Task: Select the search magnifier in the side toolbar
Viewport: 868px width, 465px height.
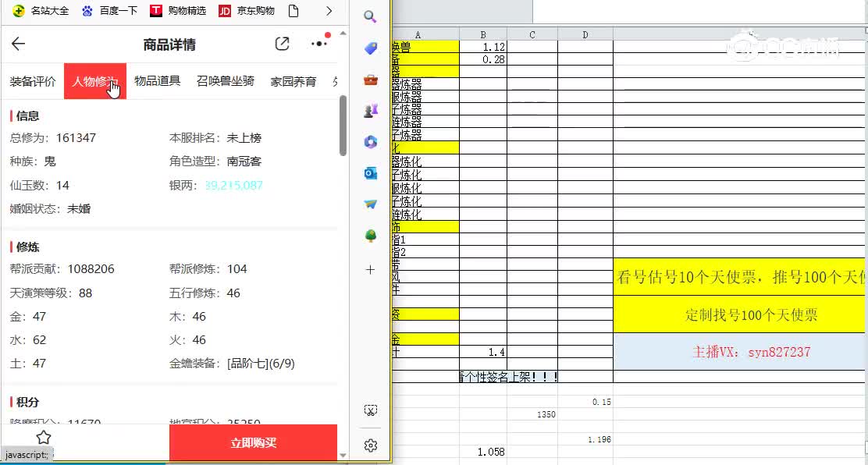Action: (x=370, y=16)
